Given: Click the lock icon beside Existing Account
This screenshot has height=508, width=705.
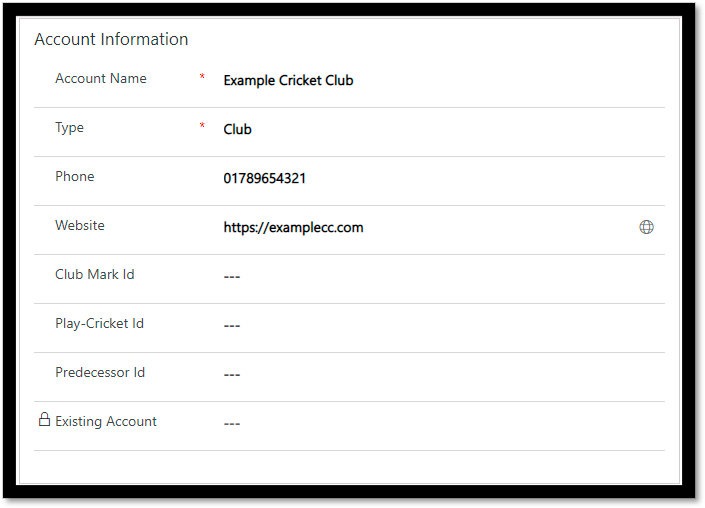Looking at the screenshot, I should [44, 419].
